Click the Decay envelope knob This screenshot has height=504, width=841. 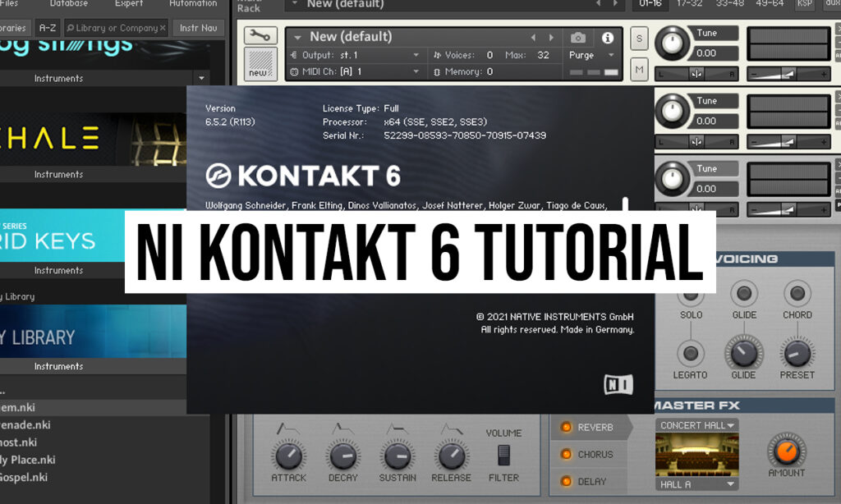tap(342, 456)
